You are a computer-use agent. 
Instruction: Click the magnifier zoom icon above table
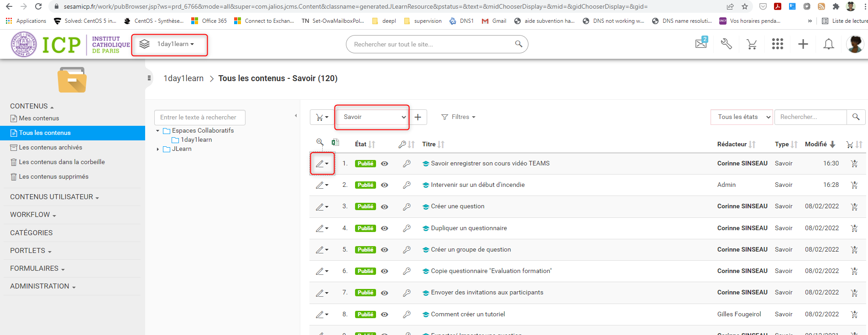(x=320, y=142)
